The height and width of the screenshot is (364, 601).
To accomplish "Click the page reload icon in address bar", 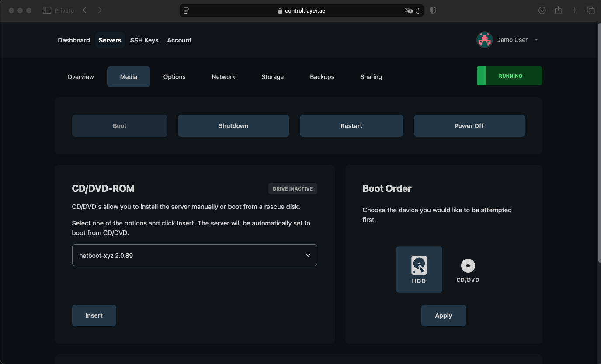I will 418,10.
